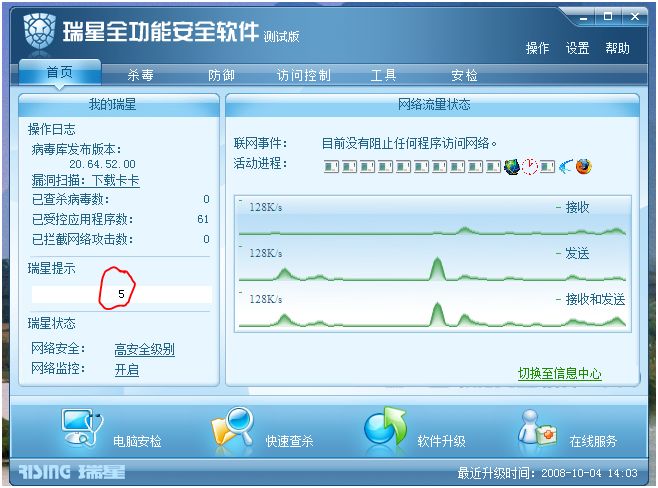Click the 已受控应用程序数 value 61
This screenshot has width=658, height=488.
(x=203, y=219)
